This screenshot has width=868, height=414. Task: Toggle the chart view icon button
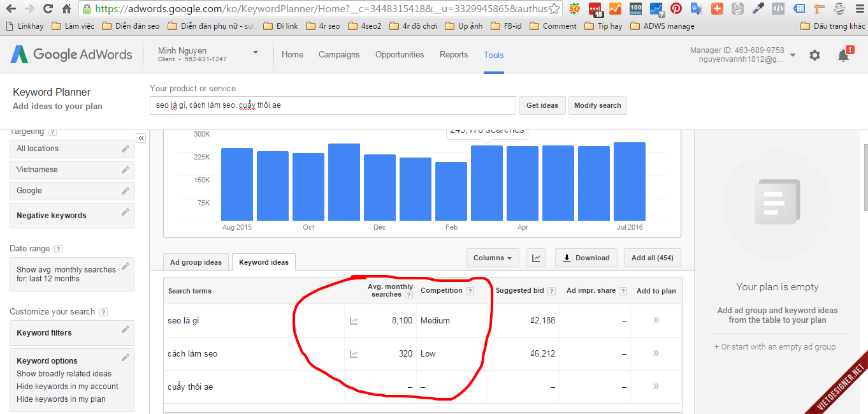(x=536, y=258)
